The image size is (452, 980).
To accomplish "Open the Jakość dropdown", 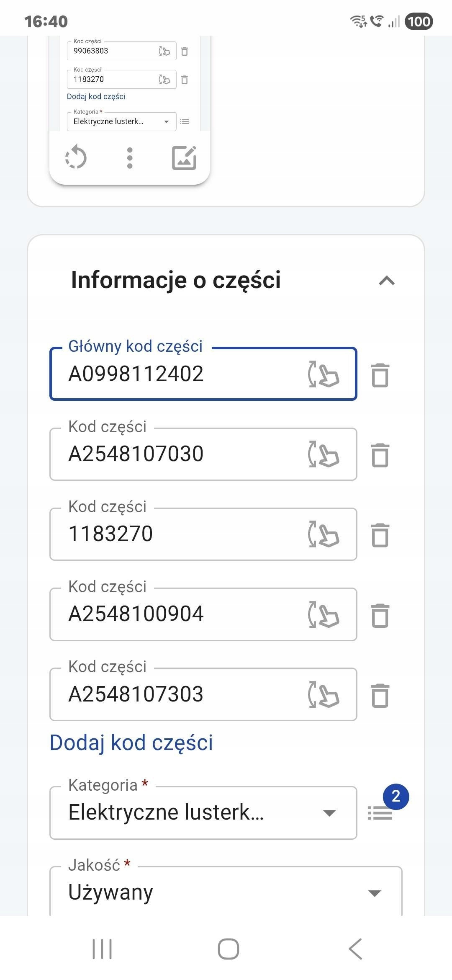I will [x=226, y=892].
